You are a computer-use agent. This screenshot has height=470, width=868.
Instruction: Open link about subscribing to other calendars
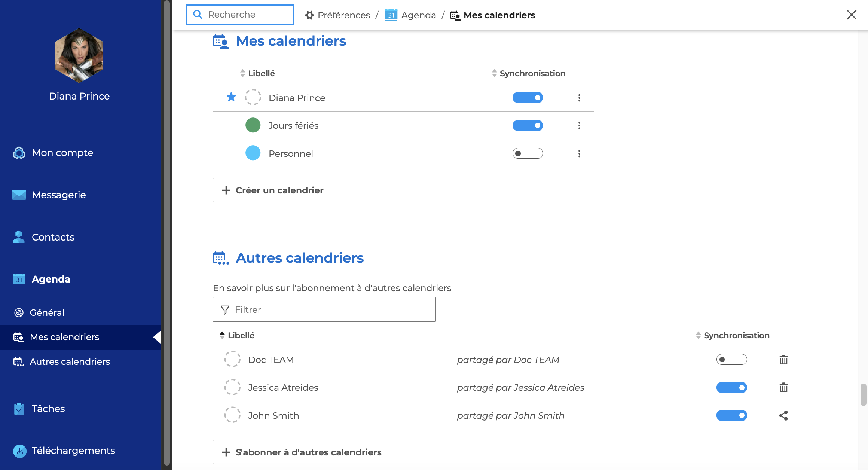coord(332,288)
